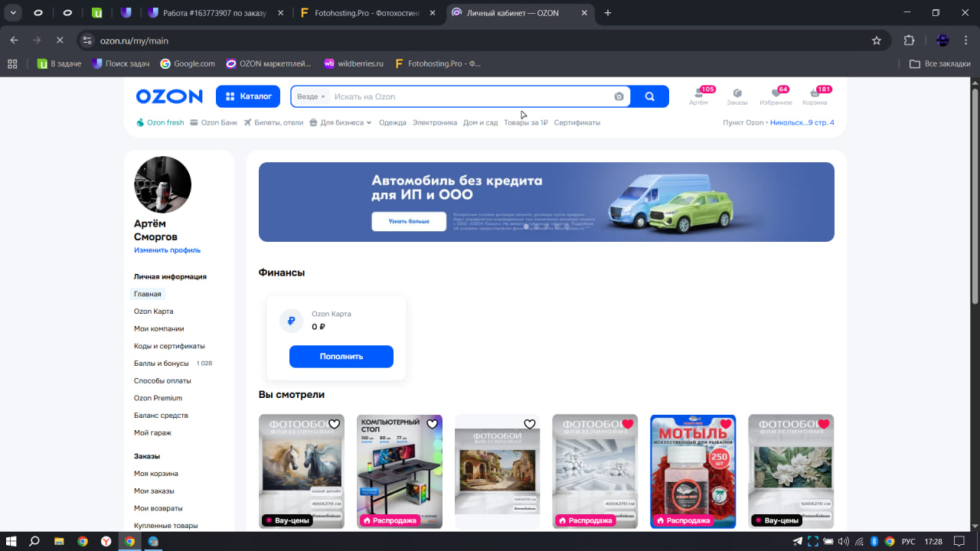Image resolution: width=980 pixels, height=551 pixels.
Task: Open the Chrome profile avatar
Action: [x=942, y=41]
